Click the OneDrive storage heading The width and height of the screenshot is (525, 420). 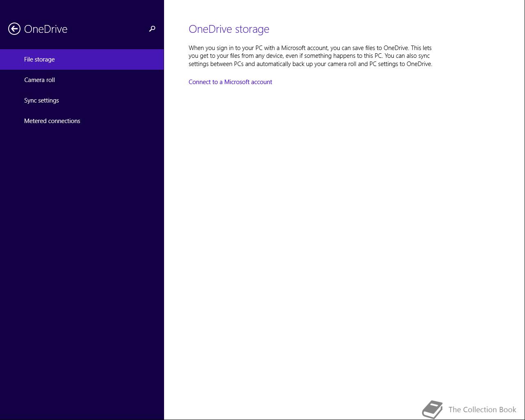coord(229,29)
